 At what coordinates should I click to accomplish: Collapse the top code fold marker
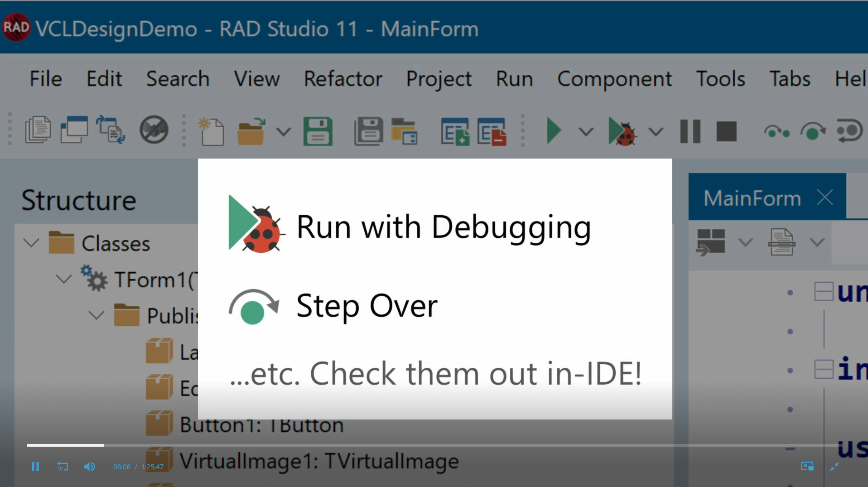[x=824, y=291]
